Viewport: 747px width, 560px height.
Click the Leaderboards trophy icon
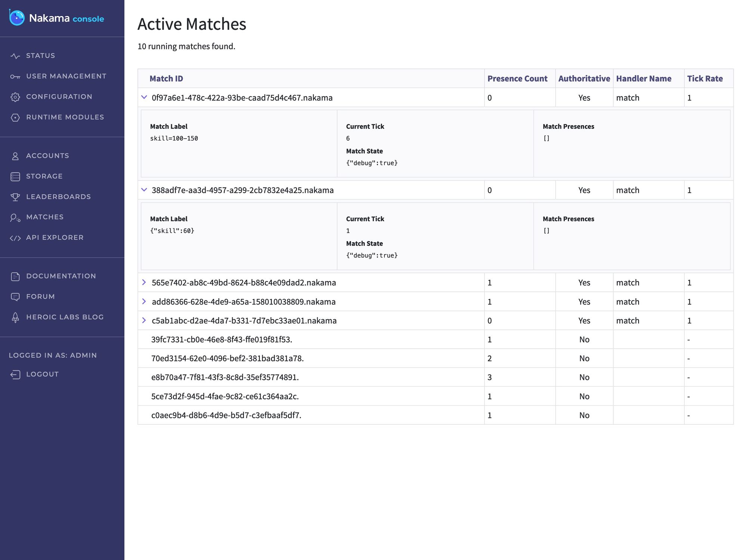[x=15, y=197]
